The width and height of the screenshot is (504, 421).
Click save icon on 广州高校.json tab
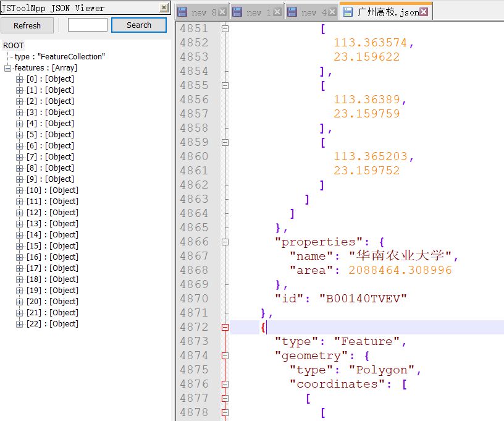(348, 12)
